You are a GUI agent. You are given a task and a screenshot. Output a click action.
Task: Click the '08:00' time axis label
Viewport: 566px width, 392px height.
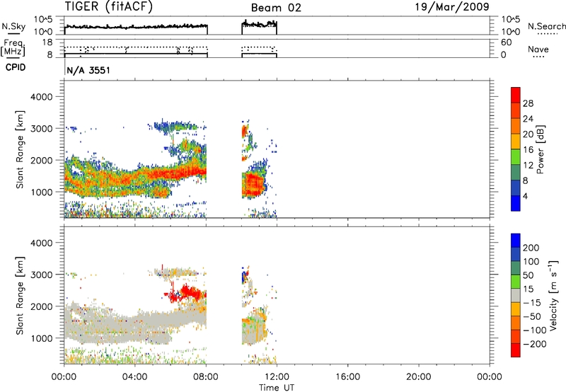pos(206,377)
